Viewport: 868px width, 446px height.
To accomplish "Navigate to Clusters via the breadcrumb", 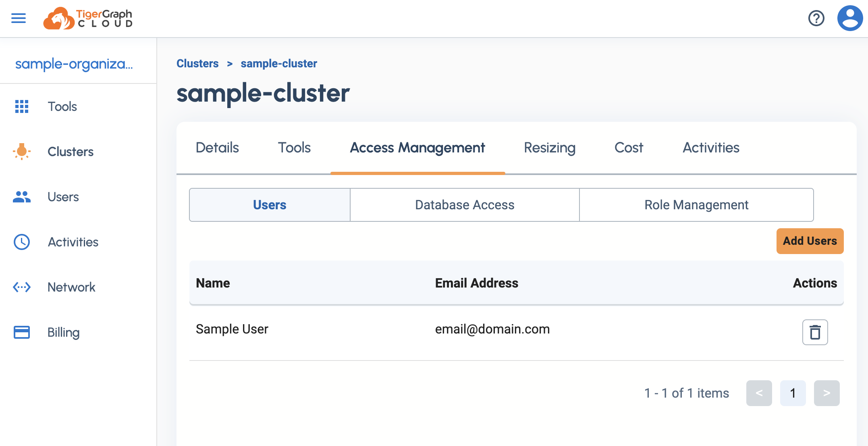I will pos(197,63).
